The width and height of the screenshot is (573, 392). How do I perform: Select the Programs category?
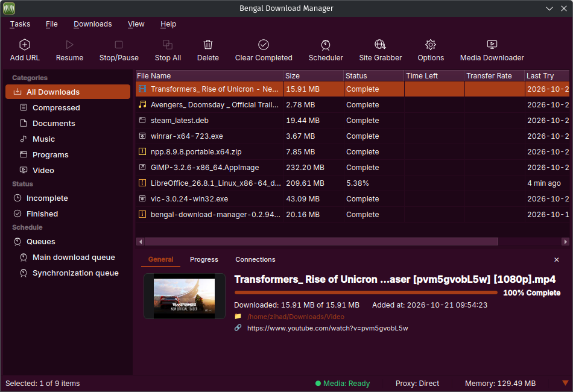pos(68,154)
